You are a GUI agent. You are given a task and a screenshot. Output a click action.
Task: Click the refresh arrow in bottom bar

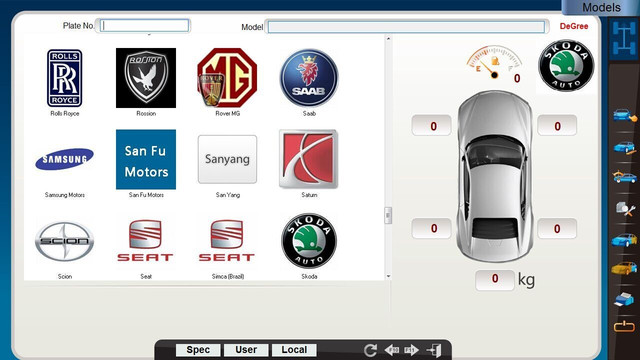(370, 350)
